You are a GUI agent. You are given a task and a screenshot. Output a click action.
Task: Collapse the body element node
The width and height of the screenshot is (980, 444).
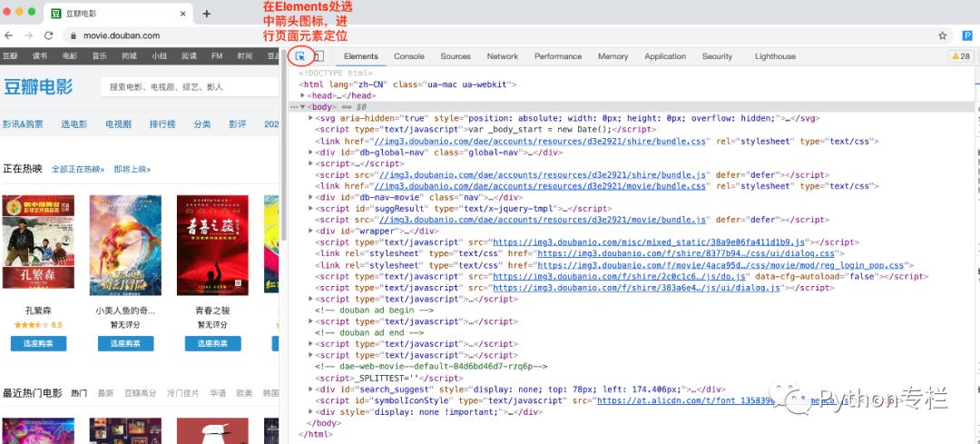303,107
